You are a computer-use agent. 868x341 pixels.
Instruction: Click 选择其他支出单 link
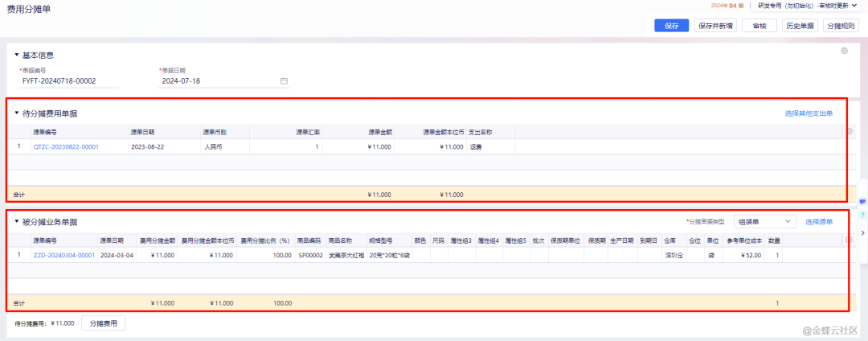tap(809, 113)
